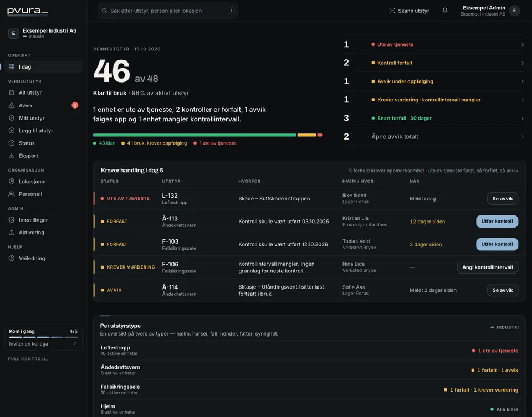
Task: Click the Lokasjoner pin icon
Action: click(12, 182)
